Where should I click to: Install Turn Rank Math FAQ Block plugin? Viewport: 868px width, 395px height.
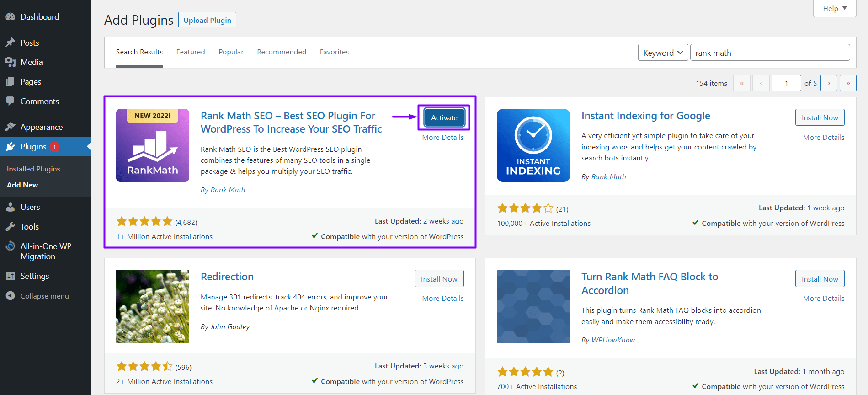click(x=820, y=279)
